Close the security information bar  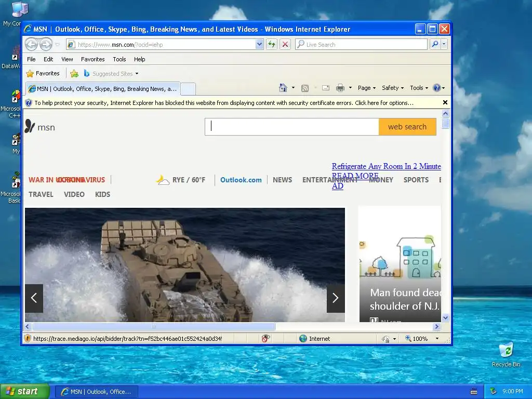(x=445, y=102)
